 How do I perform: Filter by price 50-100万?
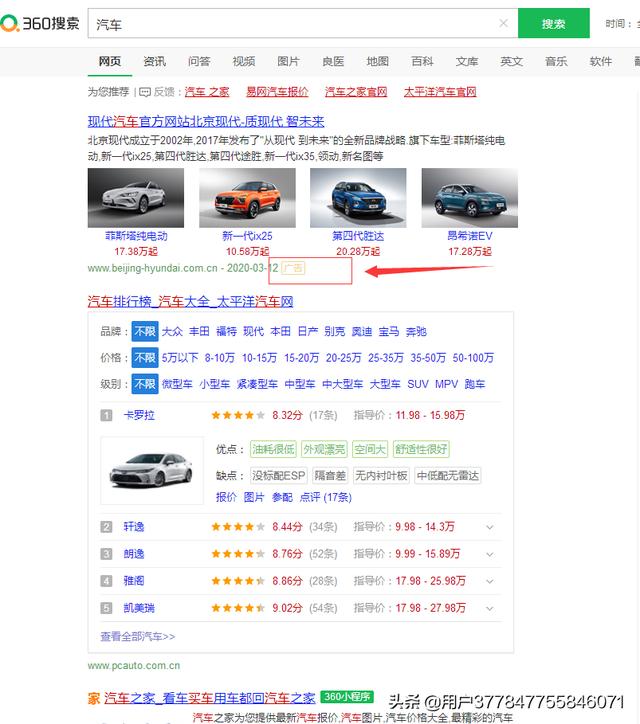pyautogui.click(x=473, y=358)
